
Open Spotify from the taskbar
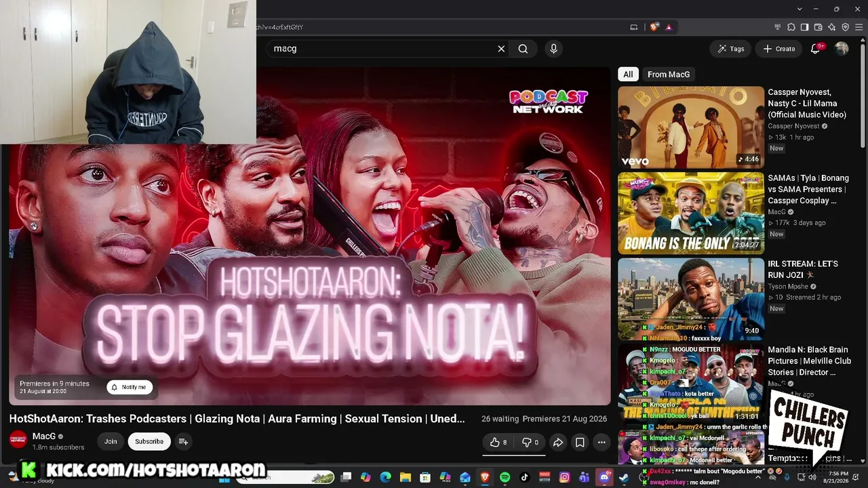pos(505,477)
